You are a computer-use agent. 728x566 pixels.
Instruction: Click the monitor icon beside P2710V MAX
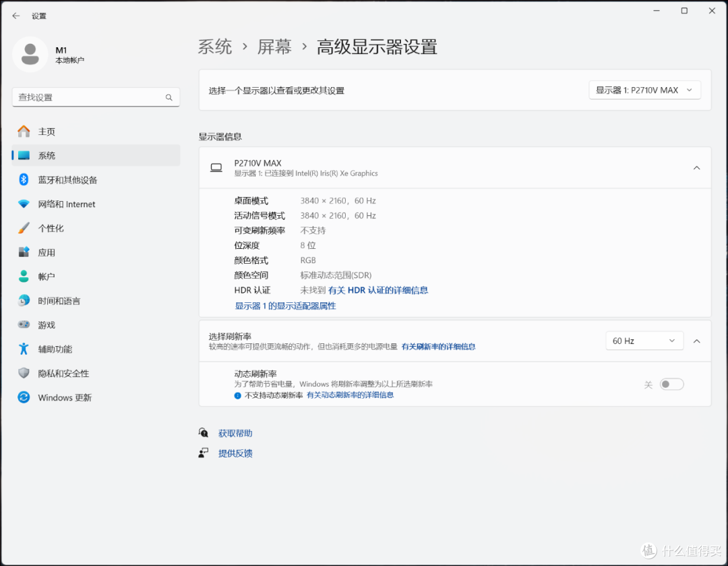coord(216,168)
